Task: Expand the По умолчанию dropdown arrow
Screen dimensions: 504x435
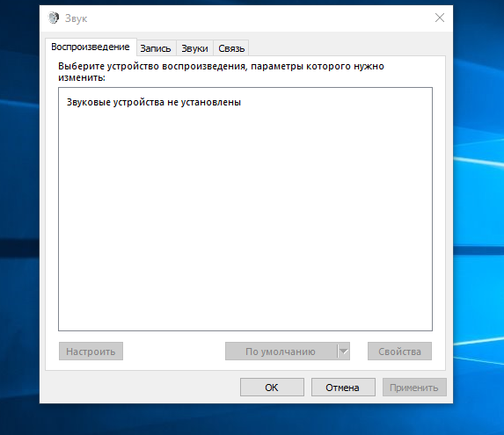Action: tap(344, 352)
